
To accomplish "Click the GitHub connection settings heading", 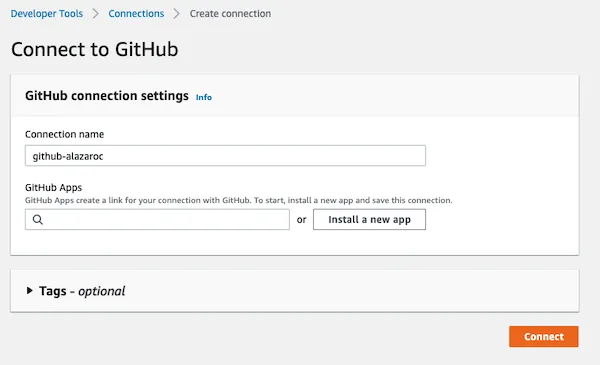I will pyautogui.click(x=107, y=96).
